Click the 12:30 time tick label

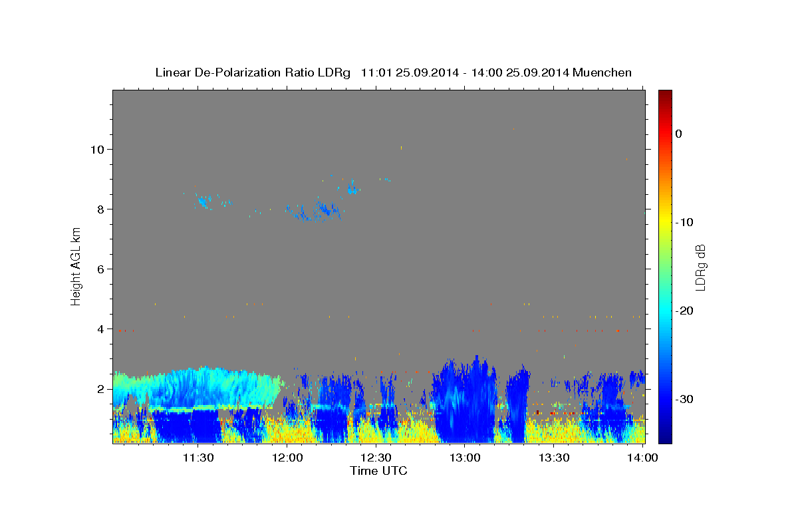pyautogui.click(x=376, y=458)
